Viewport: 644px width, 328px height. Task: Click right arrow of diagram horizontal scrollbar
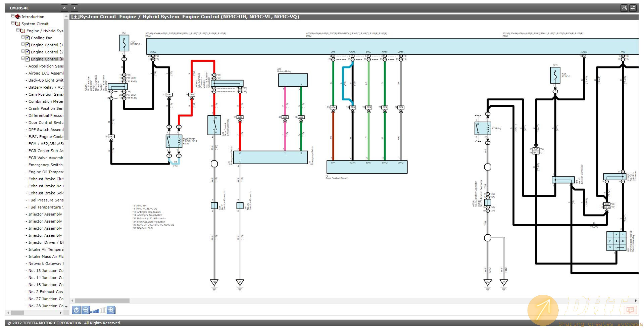point(636,300)
